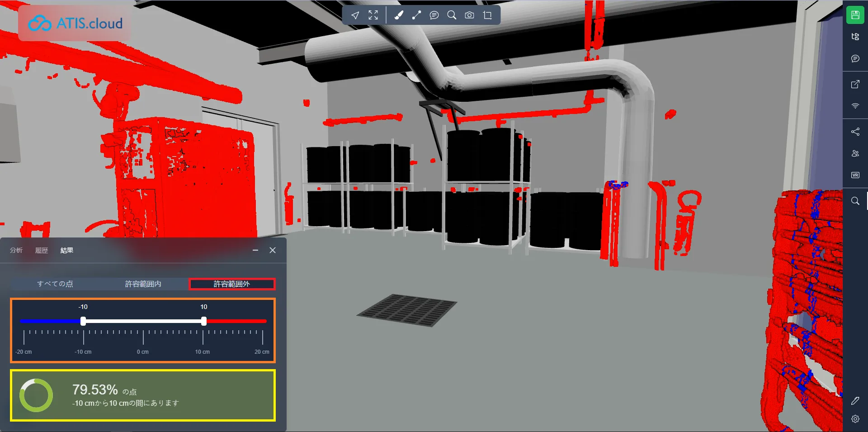The height and width of the screenshot is (432, 868).
Task: Open the users icon in right sidebar
Action: click(855, 153)
